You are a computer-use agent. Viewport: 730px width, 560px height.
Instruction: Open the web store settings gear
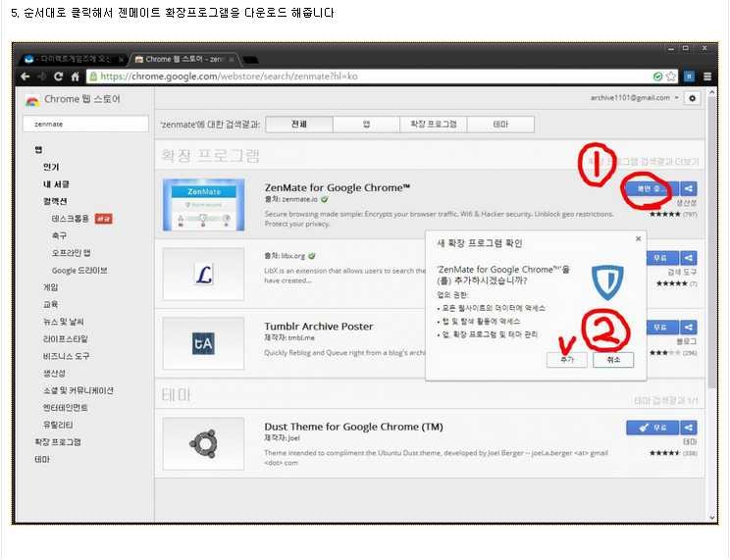tap(693, 98)
